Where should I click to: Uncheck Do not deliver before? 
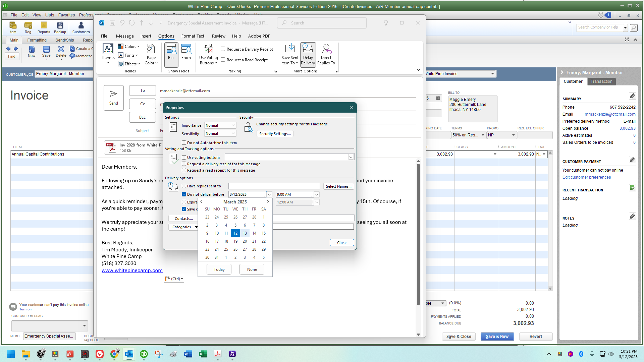tap(184, 194)
